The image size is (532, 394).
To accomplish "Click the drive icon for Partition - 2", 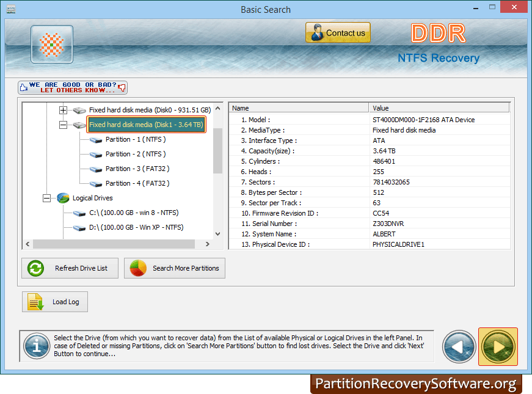I will coord(96,155).
